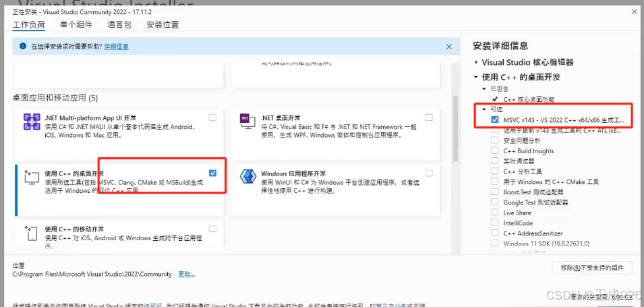644x307 pixels.
Task: Close the help banner with the X
Action: [x=449, y=47]
